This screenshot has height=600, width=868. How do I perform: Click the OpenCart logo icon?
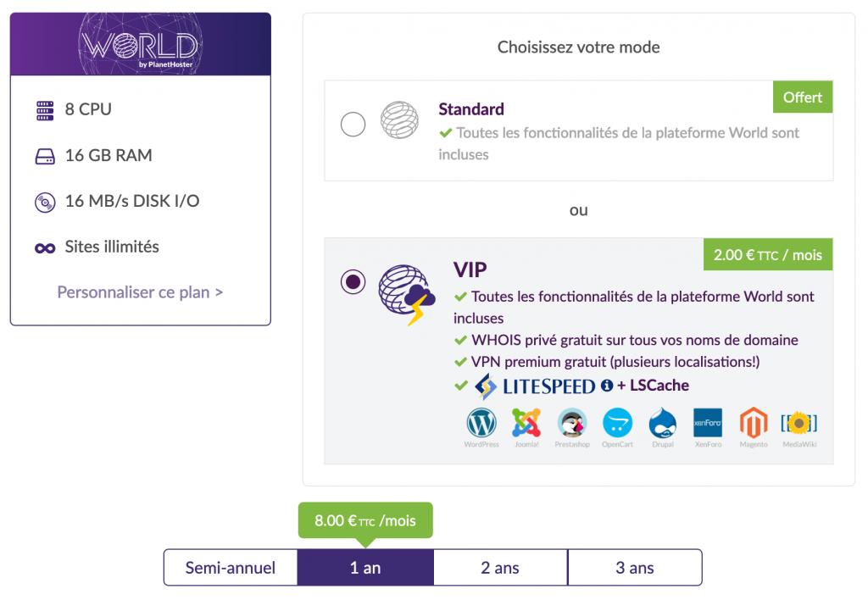pos(617,424)
